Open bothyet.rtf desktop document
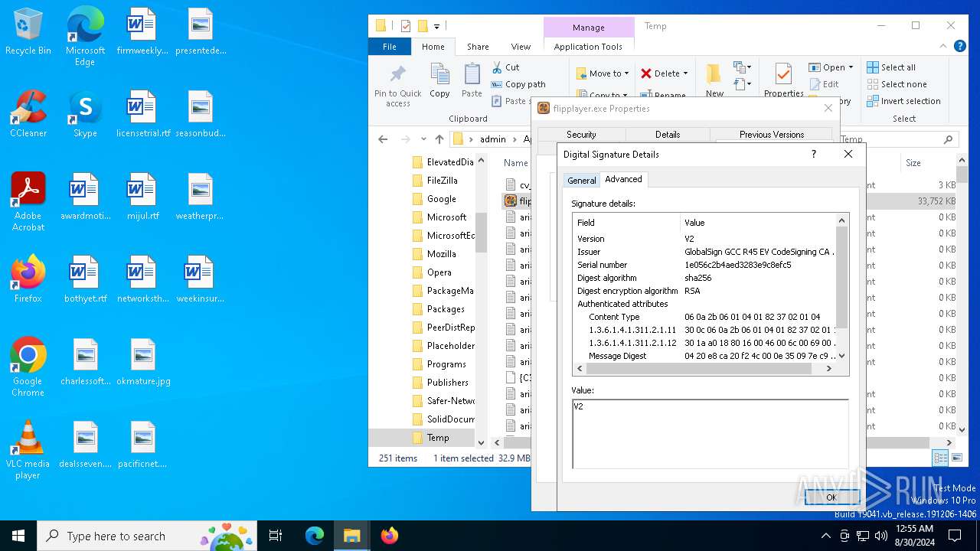Image resolution: width=980 pixels, height=551 pixels. coord(85,279)
